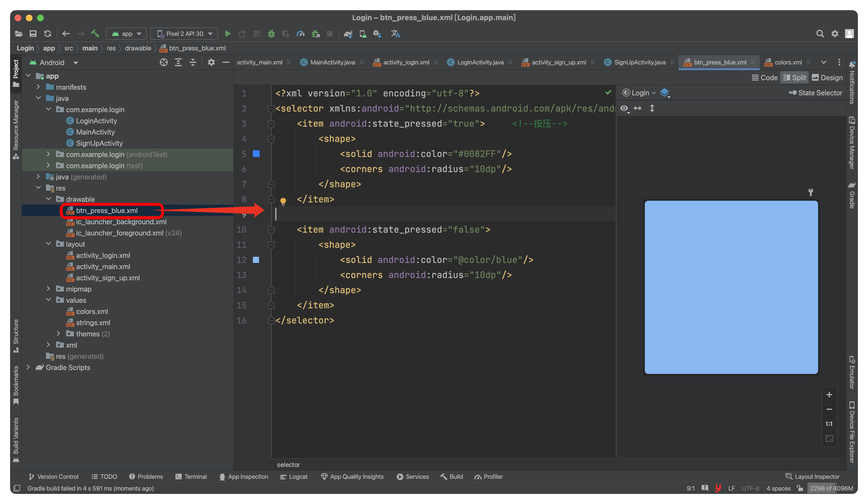The image size is (868, 504).
Task: Open the Device Manager toolbar icon
Action: [x=363, y=34]
